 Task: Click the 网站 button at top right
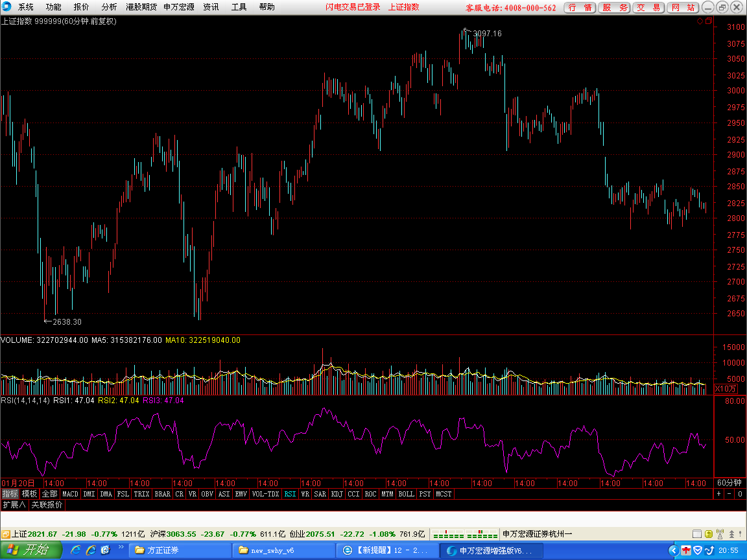pos(683,8)
